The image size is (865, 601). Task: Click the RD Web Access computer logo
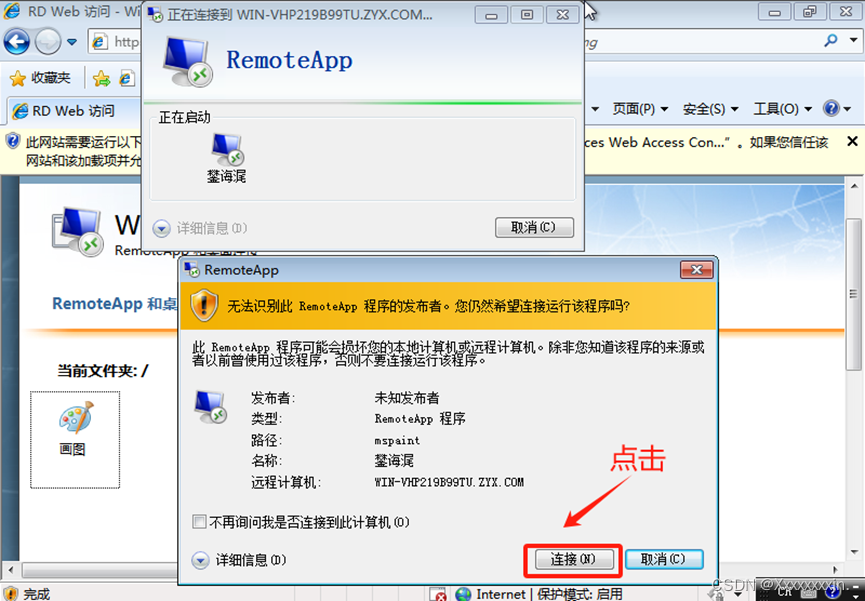click(x=78, y=232)
